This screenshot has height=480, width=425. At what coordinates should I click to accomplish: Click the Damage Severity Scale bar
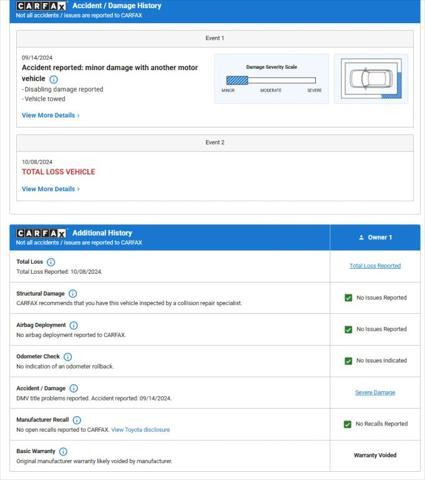(x=271, y=80)
